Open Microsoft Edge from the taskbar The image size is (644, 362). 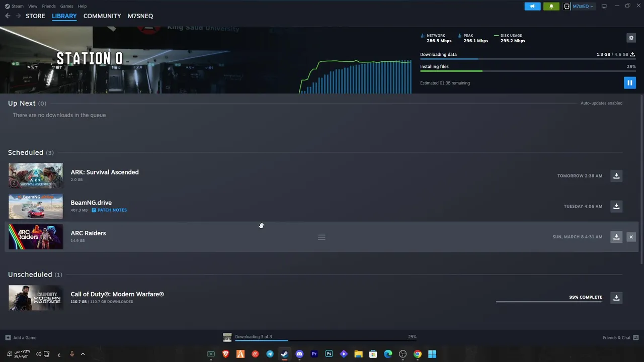point(388,354)
